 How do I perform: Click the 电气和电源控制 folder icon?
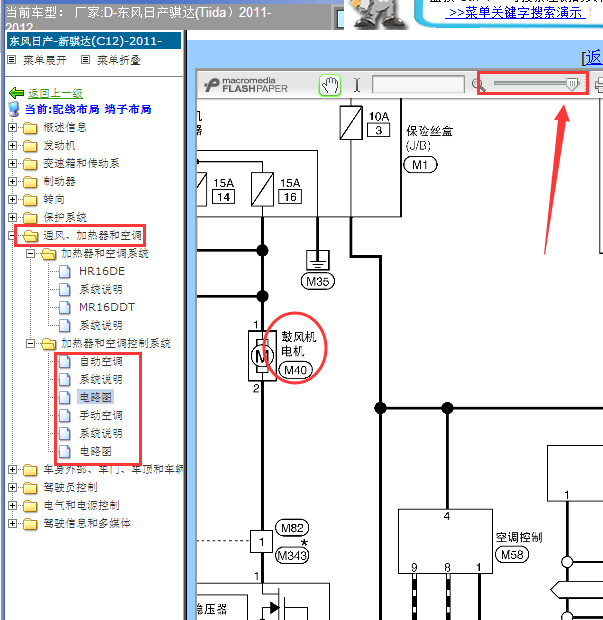[30, 506]
